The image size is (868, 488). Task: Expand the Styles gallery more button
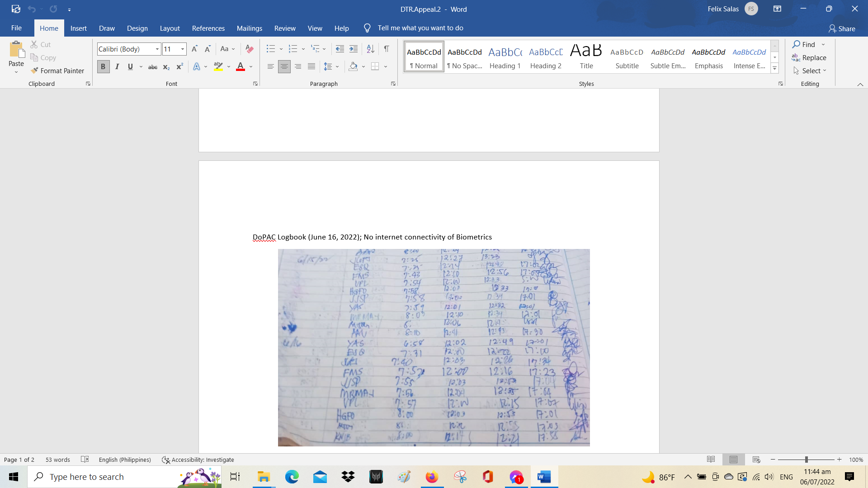774,69
